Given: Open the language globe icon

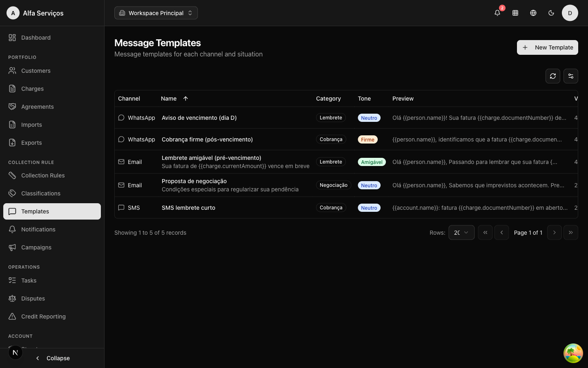Looking at the screenshot, I should 533,13.
